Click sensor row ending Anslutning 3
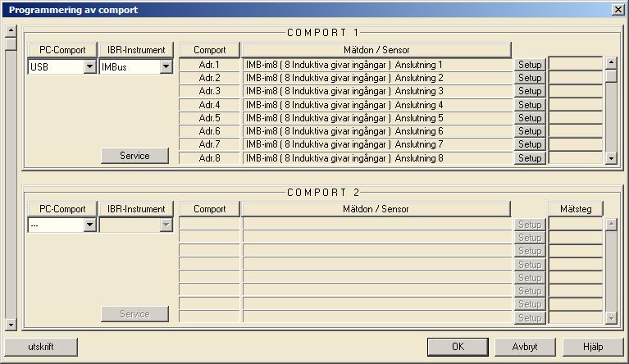The width and height of the screenshot is (629, 364). point(377,91)
